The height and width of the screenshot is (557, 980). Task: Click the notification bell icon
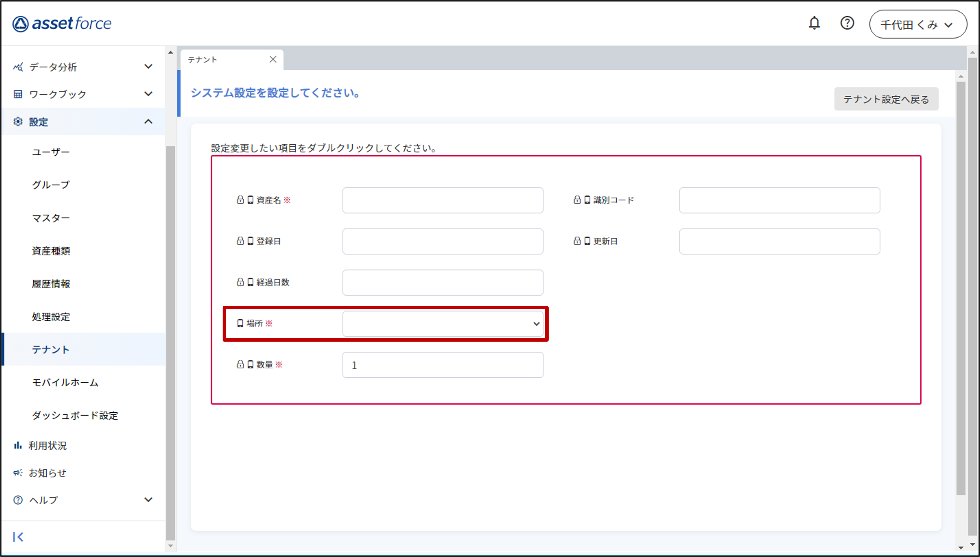(x=814, y=23)
